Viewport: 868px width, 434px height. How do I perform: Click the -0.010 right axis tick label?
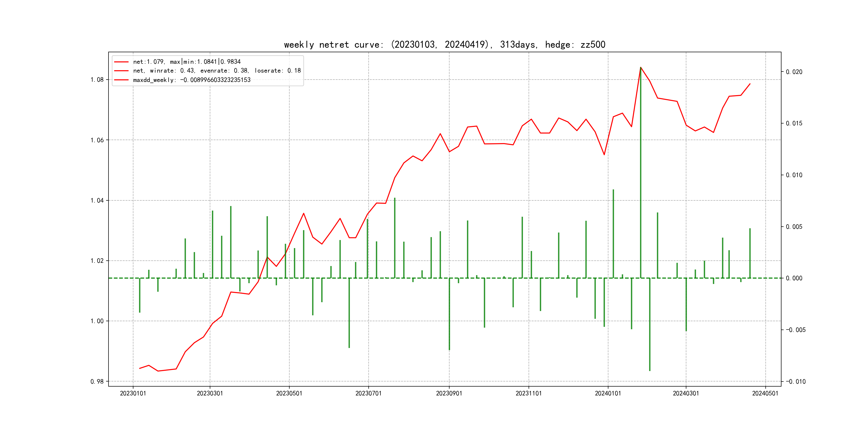[x=796, y=381]
